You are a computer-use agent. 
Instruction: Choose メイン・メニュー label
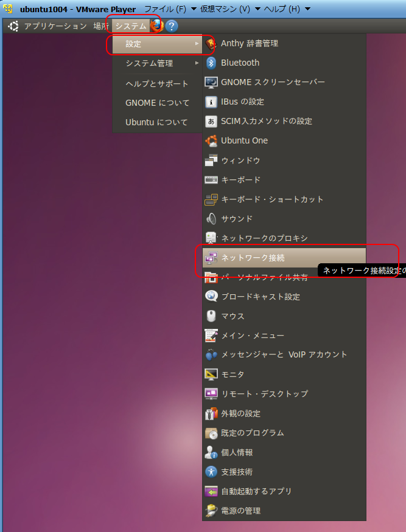tap(253, 336)
